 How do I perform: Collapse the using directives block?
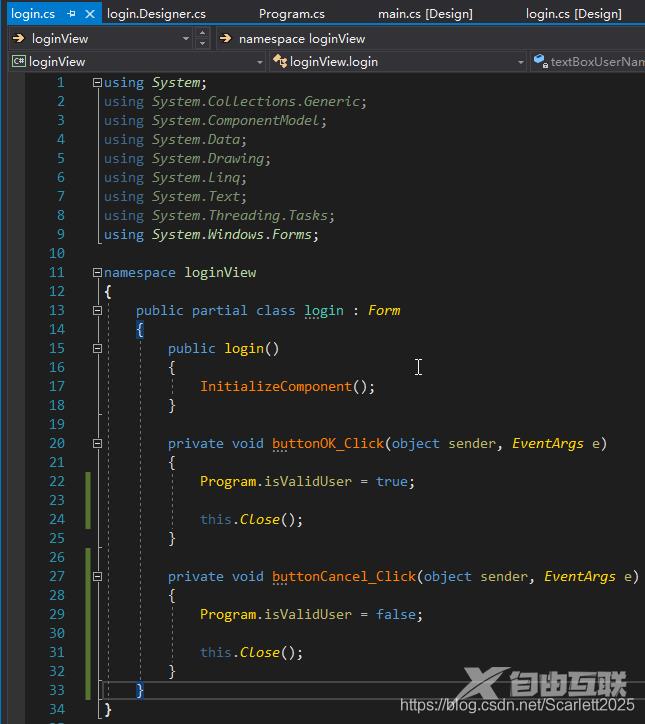click(x=97, y=83)
